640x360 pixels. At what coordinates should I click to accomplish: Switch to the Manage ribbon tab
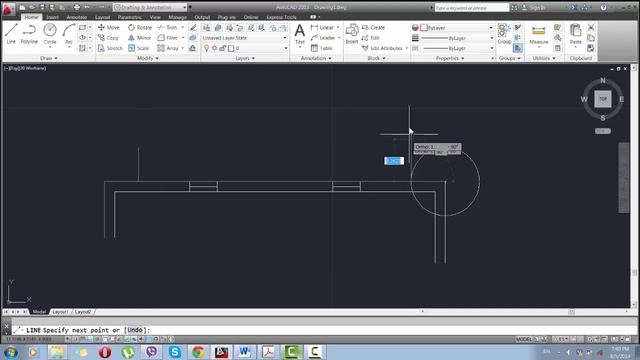tap(178, 17)
